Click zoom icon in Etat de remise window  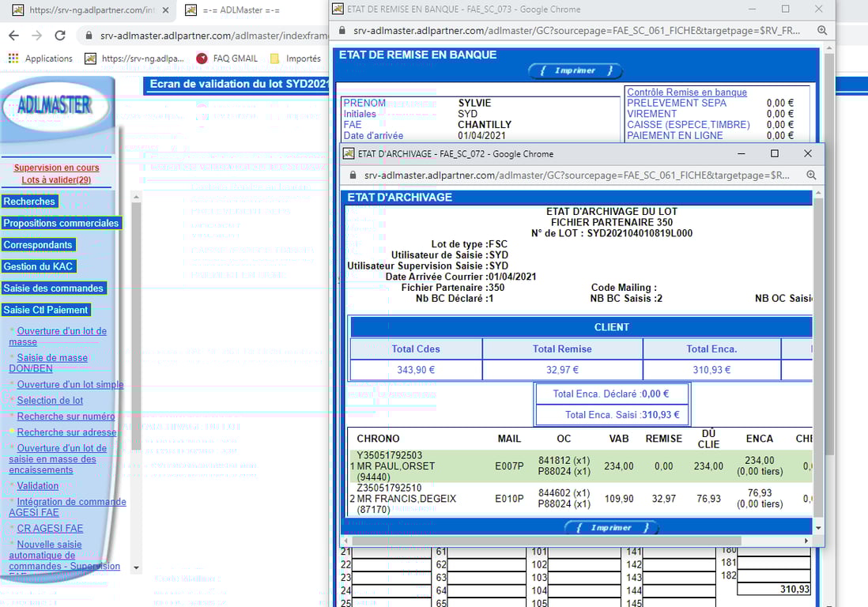[822, 30]
